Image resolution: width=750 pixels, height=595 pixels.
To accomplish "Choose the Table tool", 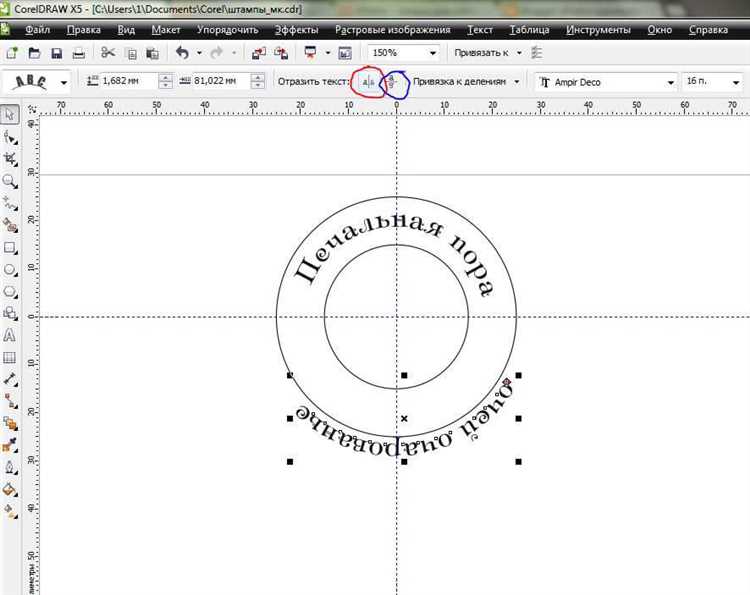I will click(10, 358).
